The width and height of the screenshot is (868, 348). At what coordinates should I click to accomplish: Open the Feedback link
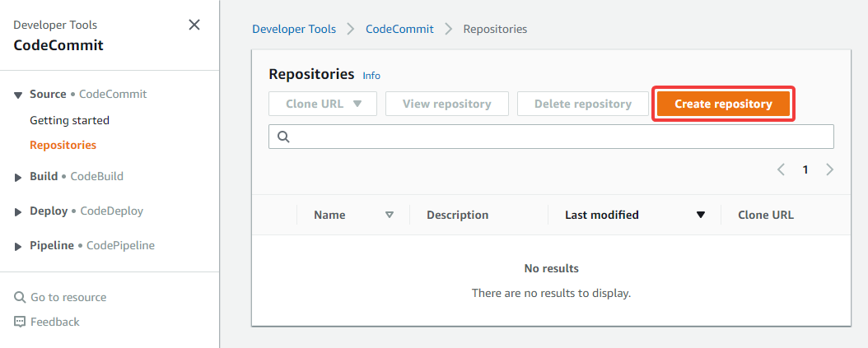pos(55,322)
